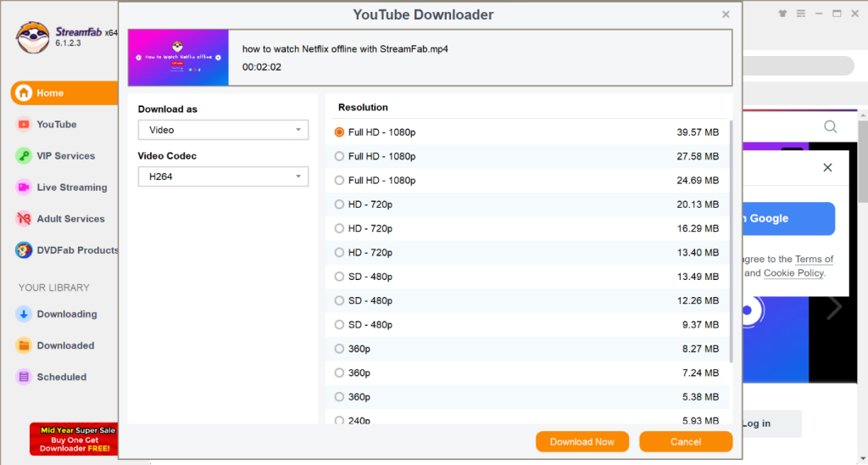
Task: Open the Cookie Policy link
Action: [x=793, y=273]
